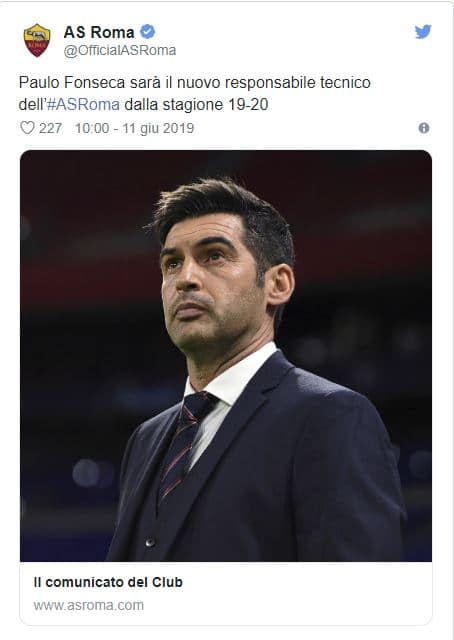
Task: Click the Twitter Ads info icon
Action: click(424, 128)
